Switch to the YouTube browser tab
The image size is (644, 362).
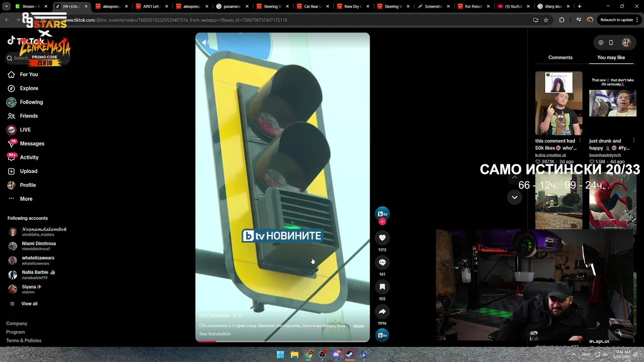point(513,7)
